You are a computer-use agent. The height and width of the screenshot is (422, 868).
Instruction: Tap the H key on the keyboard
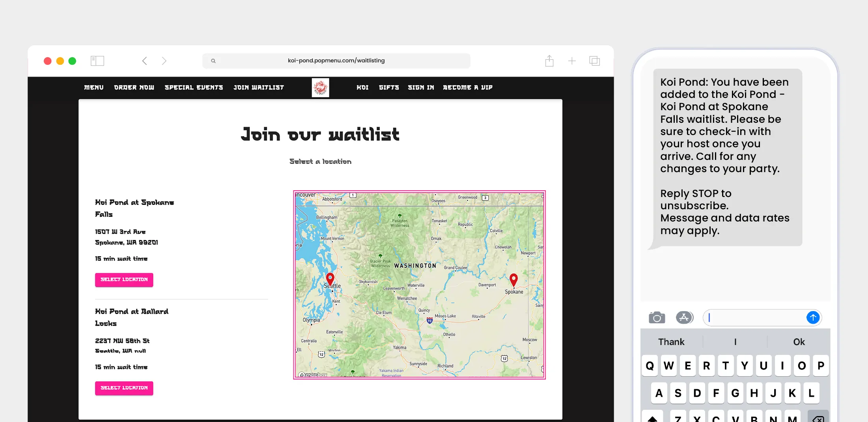click(754, 393)
